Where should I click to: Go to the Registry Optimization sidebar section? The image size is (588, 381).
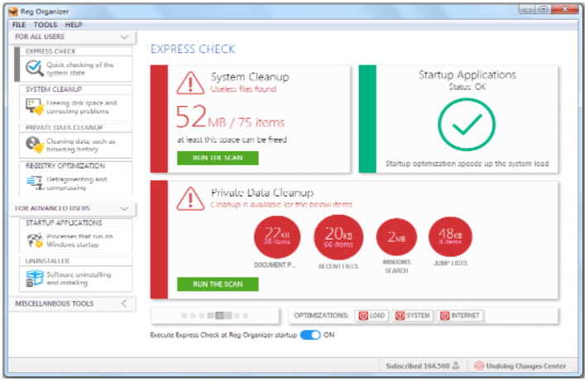tap(76, 179)
